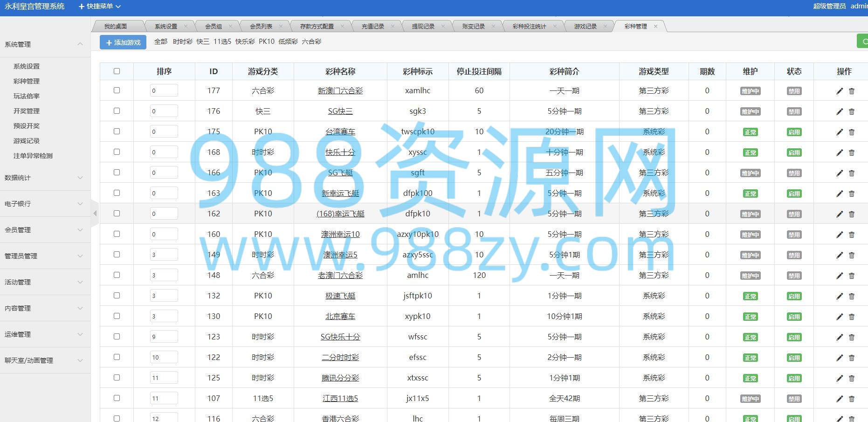Close the 游戏记录 tab with its X

point(605,27)
